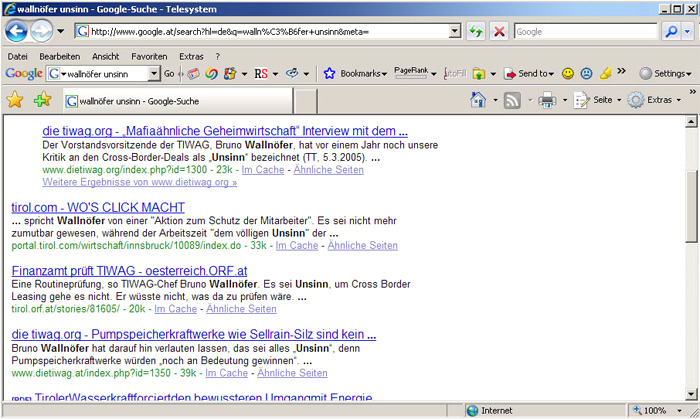Show more Google toolbar buttons chevron
Screen dimensions: 700x419
click(621, 71)
